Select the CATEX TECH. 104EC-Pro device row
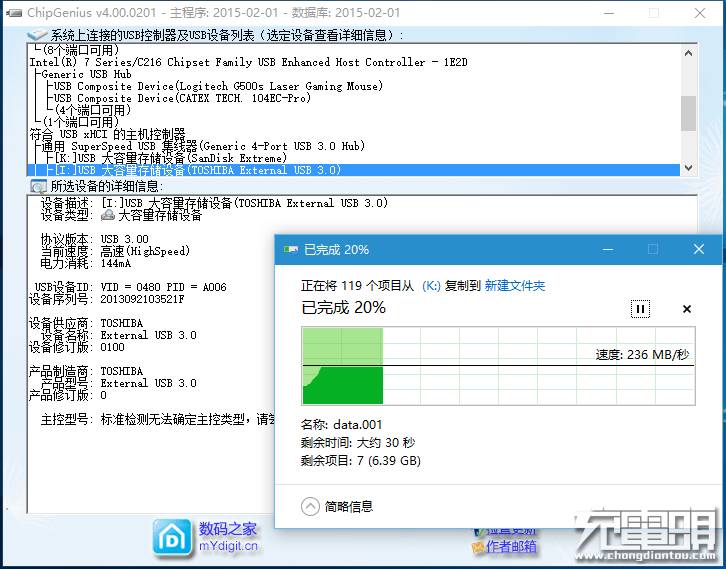Viewport: 726px width, 569px height. coord(354,98)
